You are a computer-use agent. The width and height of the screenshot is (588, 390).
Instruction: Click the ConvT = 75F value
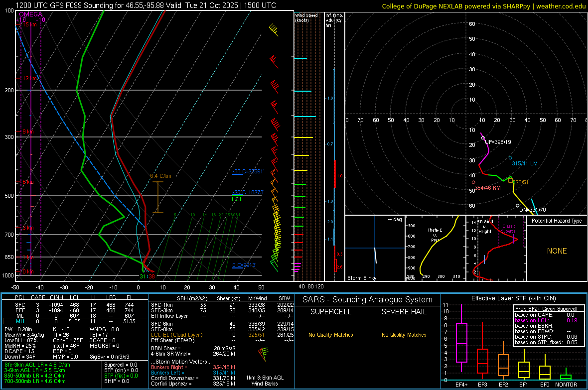[x=68, y=340]
